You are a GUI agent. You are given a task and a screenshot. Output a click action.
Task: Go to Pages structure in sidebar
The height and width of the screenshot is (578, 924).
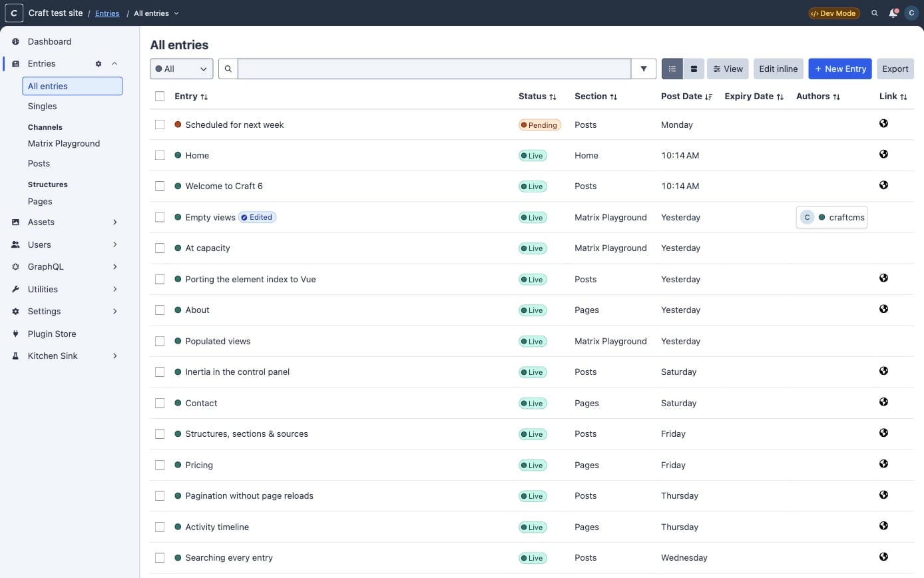[x=40, y=201]
